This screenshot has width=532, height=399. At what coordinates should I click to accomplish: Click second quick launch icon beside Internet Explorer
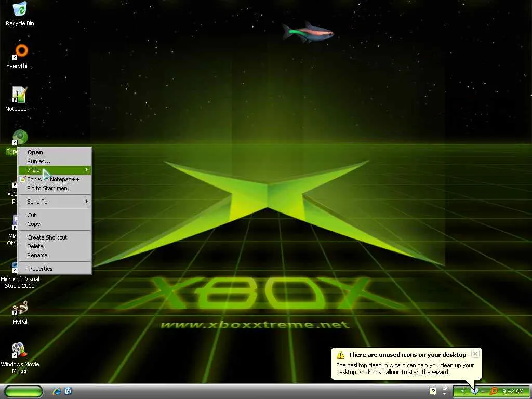68,391
